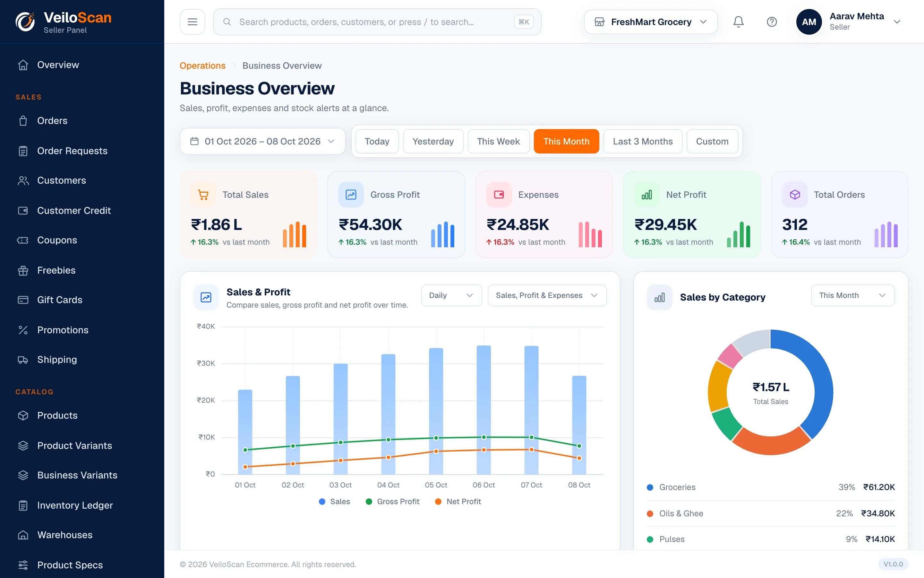
Task: Focus the search products input field
Action: pyautogui.click(x=377, y=22)
